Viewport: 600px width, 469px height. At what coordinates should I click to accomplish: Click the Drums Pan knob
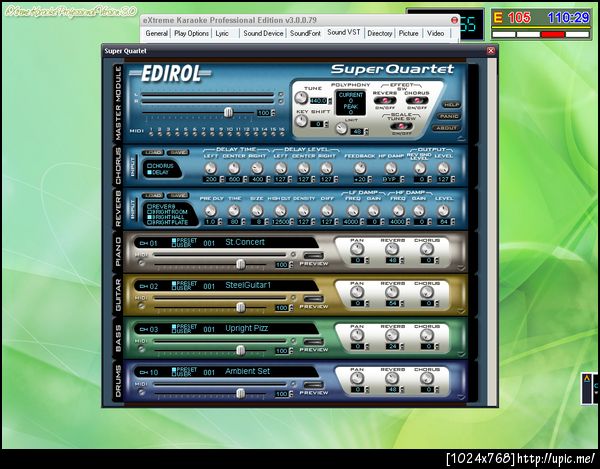pos(357,379)
